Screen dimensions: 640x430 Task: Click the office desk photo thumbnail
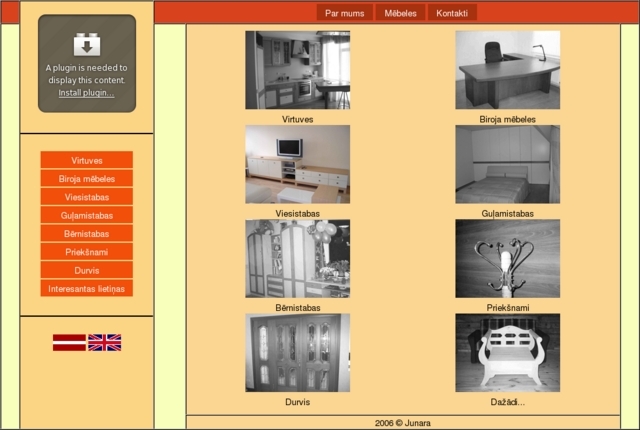(508, 70)
